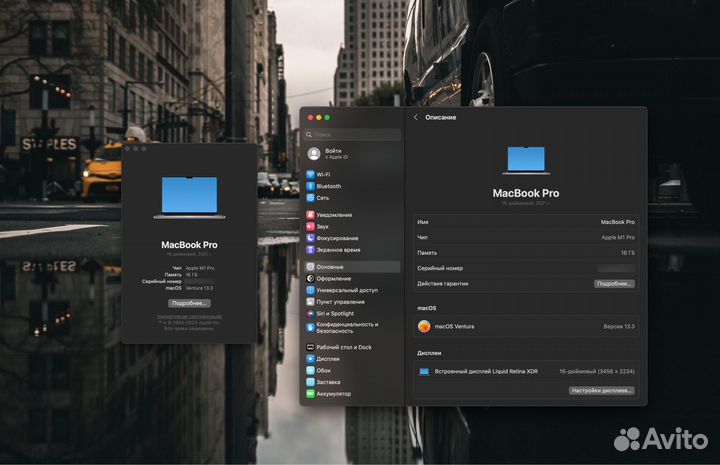
Task: Open Звук (Sound) settings
Action: [324, 226]
